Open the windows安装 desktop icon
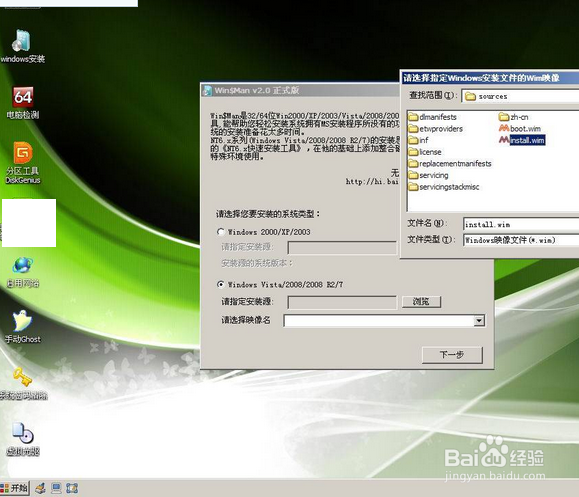Screen dimensions: 579x497 point(23,46)
